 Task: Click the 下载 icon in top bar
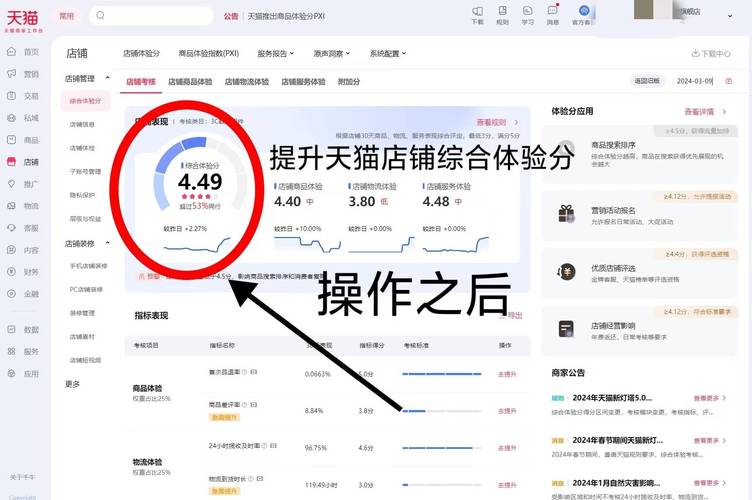pos(478,11)
